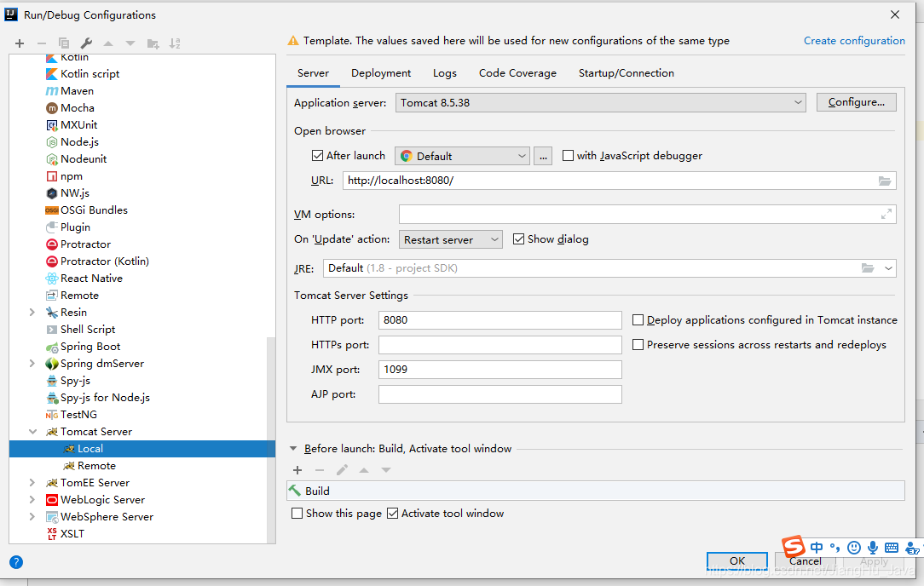Screen dimensions: 924x586
Task: Click Sogou emoji smiley icon
Action: (x=854, y=548)
